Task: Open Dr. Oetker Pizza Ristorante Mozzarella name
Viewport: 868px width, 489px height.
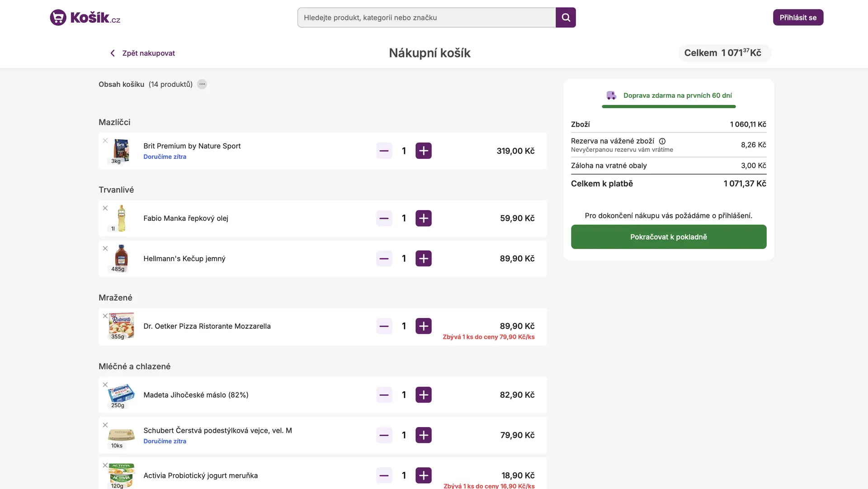Action: (x=207, y=326)
